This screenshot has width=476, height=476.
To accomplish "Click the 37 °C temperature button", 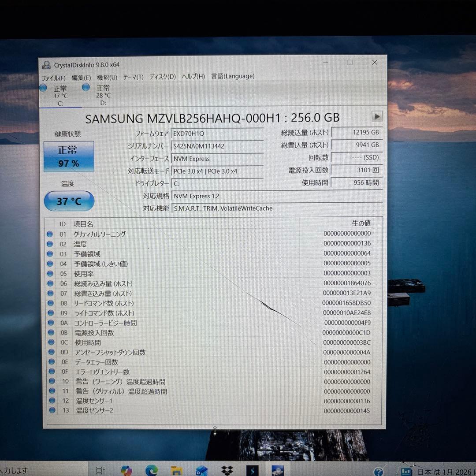I will 69,201.
